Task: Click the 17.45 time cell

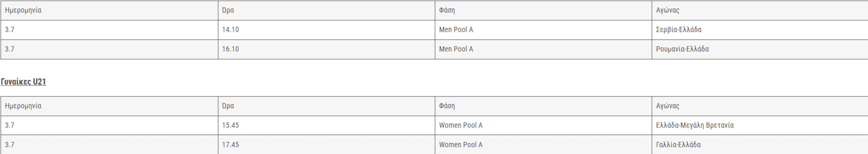Action: pyautogui.click(x=327, y=145)
